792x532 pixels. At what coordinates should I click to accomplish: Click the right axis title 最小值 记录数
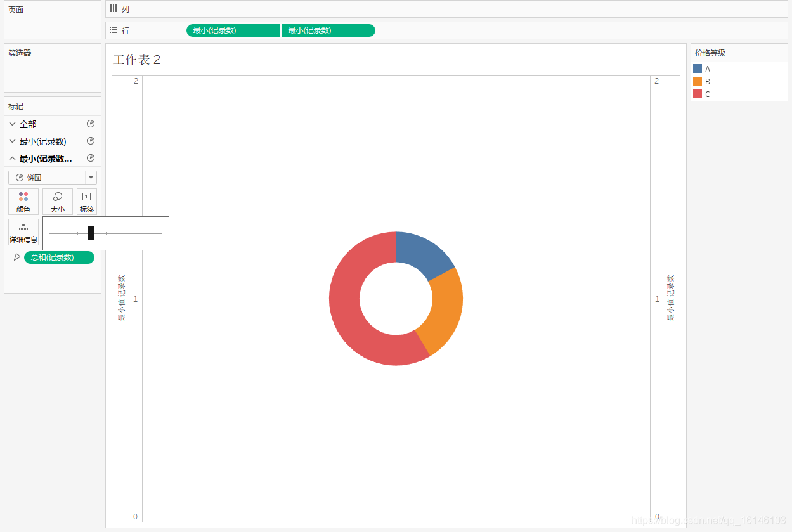[x=670, y=298]
